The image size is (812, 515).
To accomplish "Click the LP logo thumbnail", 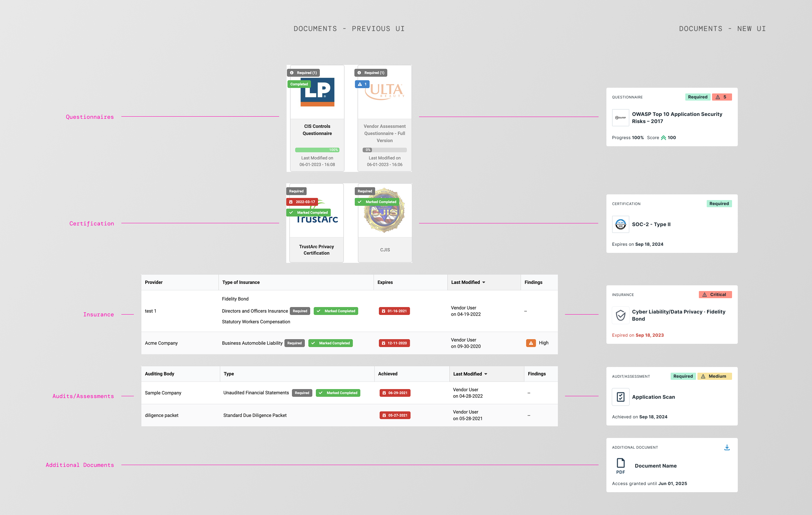I will point(317,92).
